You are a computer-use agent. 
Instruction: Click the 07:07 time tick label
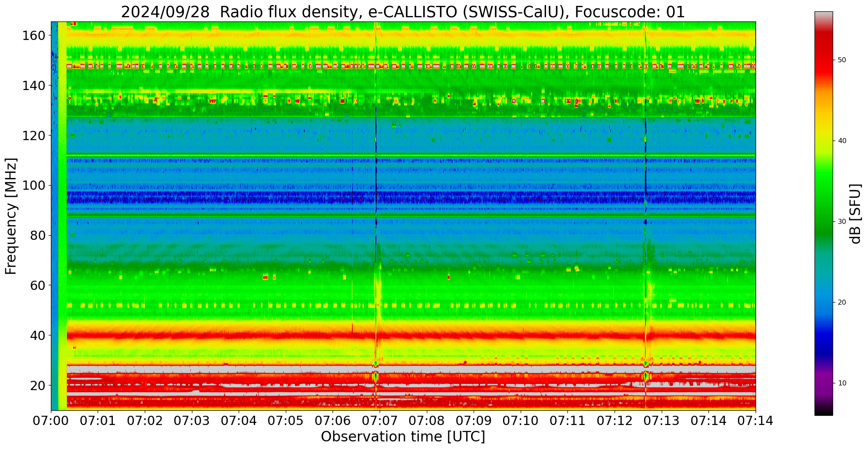[x=380, y=421]
